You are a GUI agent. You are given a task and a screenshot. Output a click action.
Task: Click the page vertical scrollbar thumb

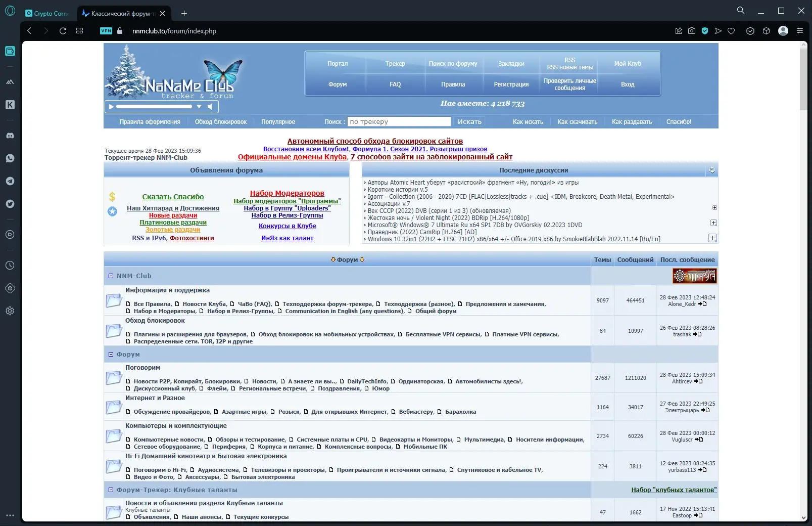coord(803,78)
